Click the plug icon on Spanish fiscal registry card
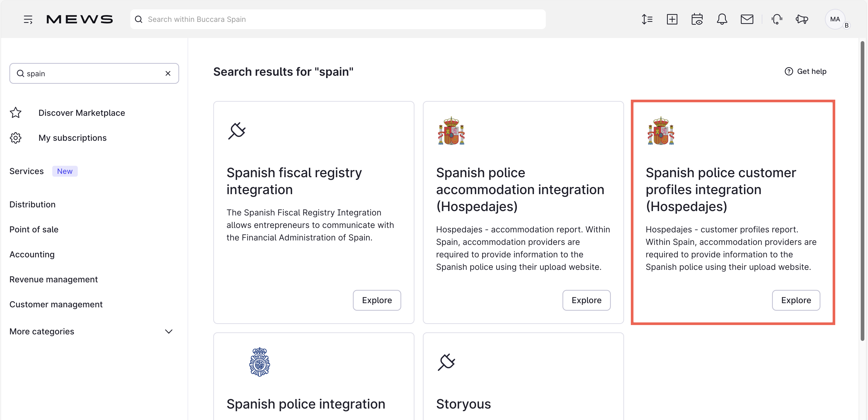This screenshot has height=420, width=868. click(x=237, y=131)
